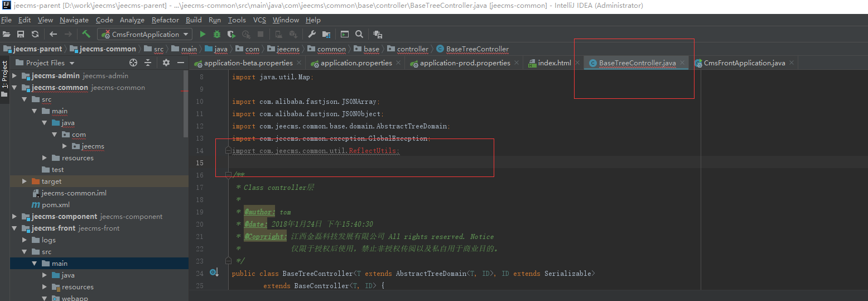The width and height of the screenshot is (868, 301).
Task: Close the application-beta.properties tab
Action: pyautogui.click(x=299, y=63)
